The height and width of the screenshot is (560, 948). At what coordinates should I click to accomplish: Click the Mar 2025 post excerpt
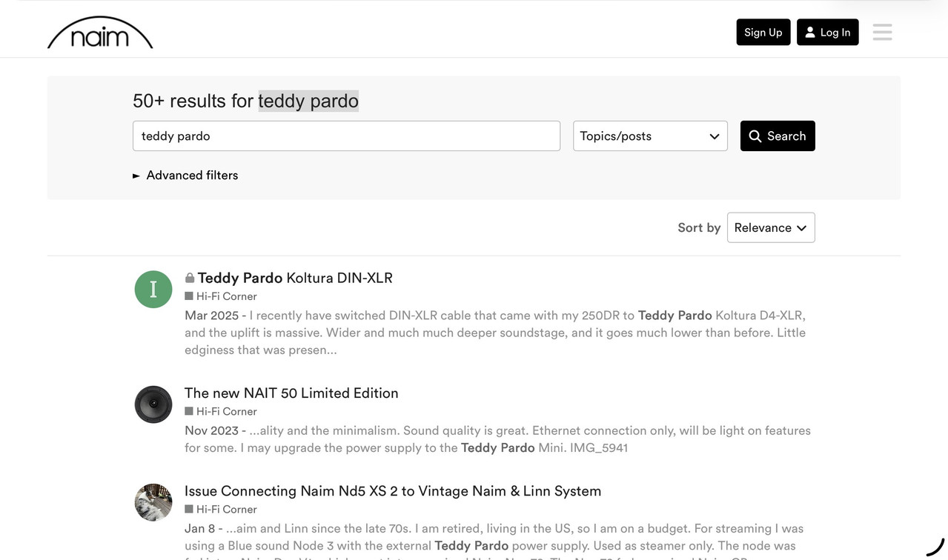[x=495, y=333]
